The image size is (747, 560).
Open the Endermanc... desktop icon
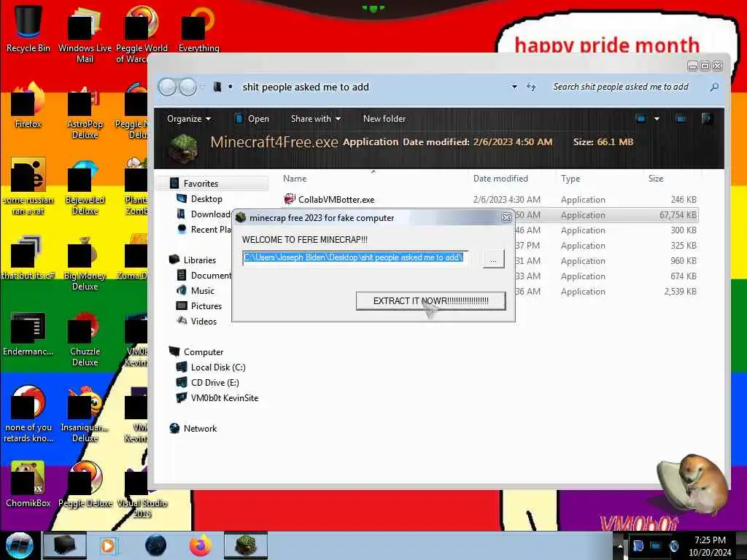pyautogui.click(x=28, y=332)
